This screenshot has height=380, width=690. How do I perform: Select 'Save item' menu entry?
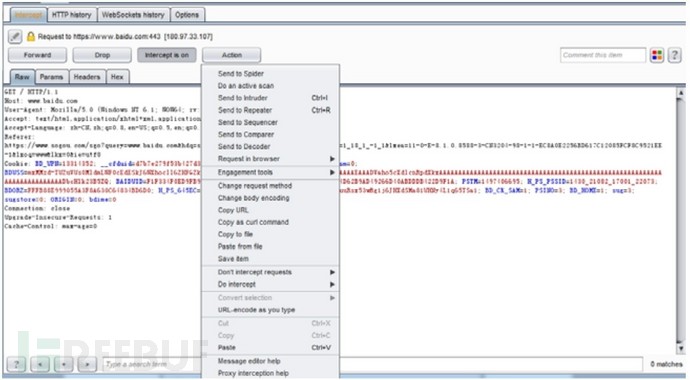(x=271, y=259)
